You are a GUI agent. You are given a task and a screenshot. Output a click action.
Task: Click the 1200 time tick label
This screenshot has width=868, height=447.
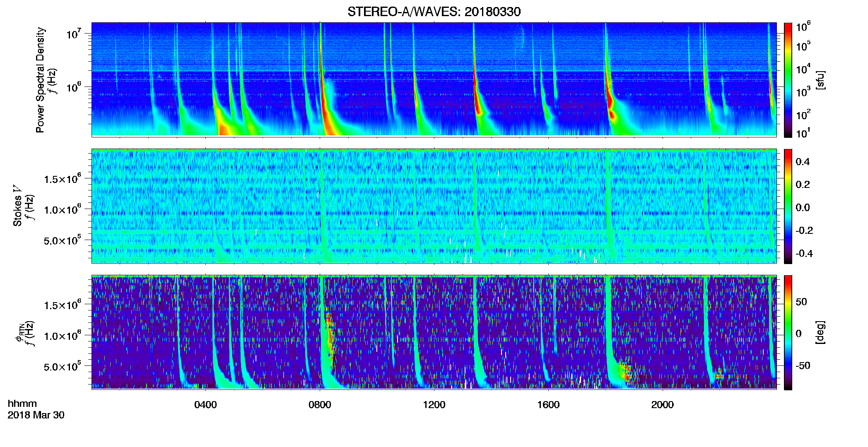pos(434,404)
